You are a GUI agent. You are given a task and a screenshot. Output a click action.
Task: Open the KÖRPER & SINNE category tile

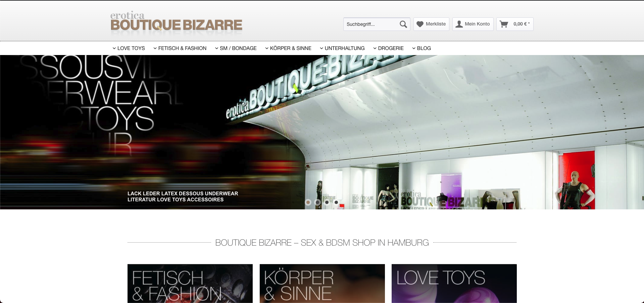[322, 284]
